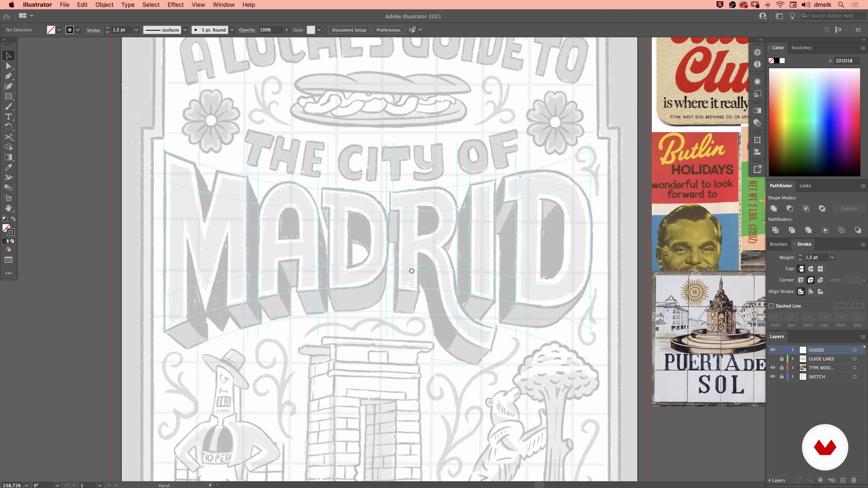Toggle visibility of SKETCH layer
This screenshot has width=868, height=488.
[773, 377]
